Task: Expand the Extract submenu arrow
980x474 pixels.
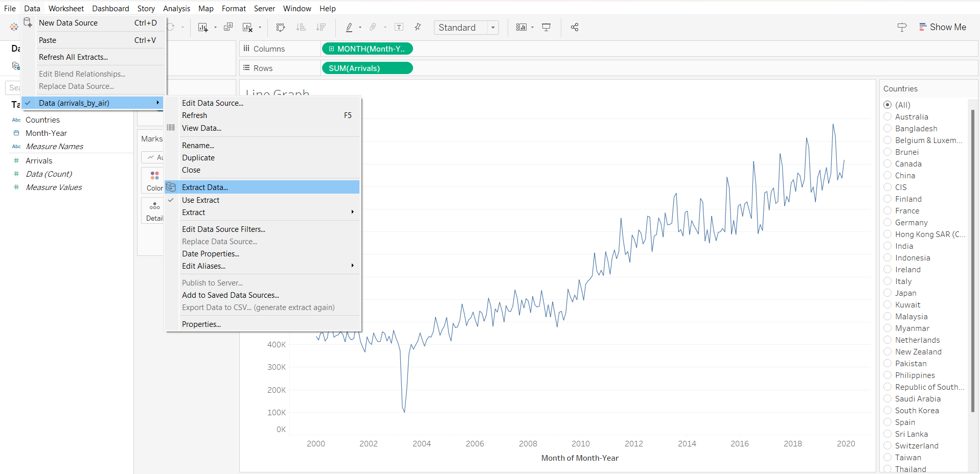Action: point(352,212)
